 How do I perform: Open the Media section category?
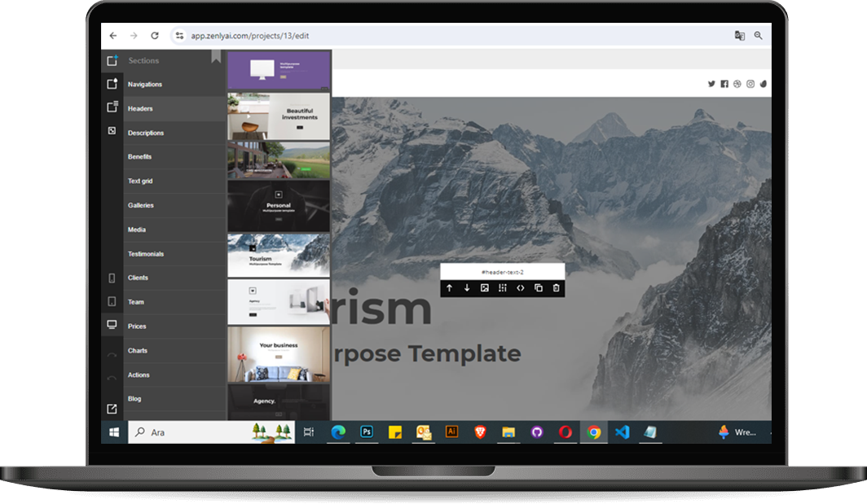point(174,230)
